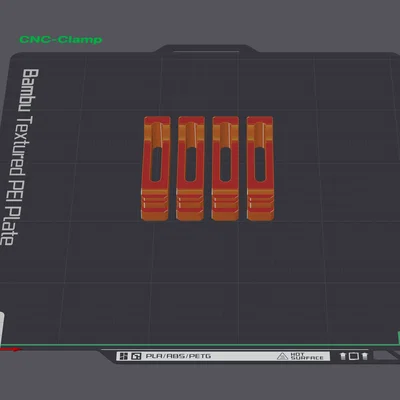Select the third clamp model from the left
Image resolution: width=400 pixels, height=400 pixels.
(x=225, y=168)
